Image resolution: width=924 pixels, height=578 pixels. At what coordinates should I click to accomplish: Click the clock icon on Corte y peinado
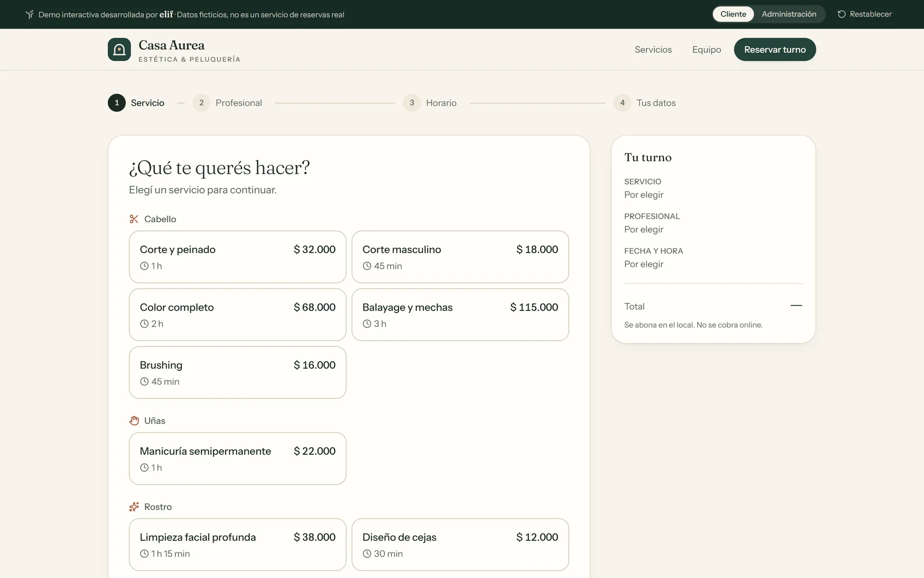pos(144,266)
